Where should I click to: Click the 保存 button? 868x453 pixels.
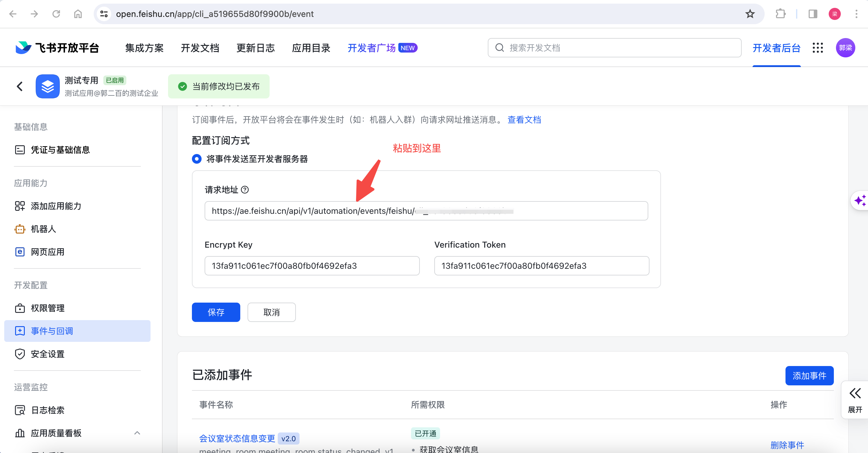click(216, 312)
